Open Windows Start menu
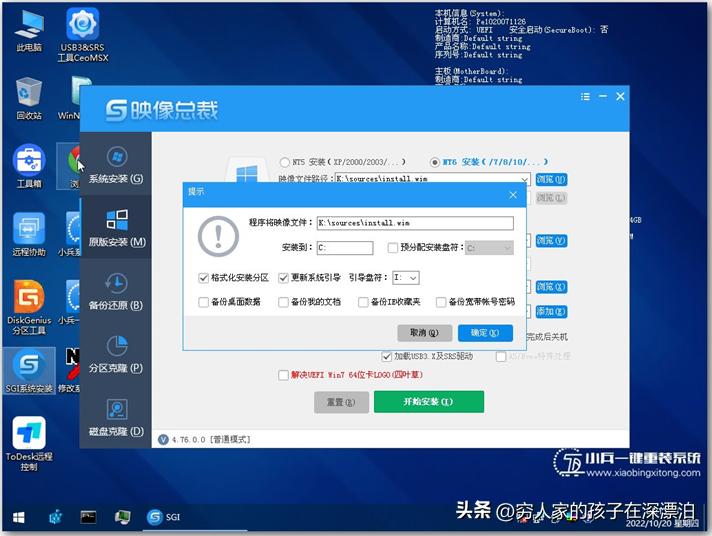Screen dimensions: 712x536 pyautogui.click(x=19, y=517)
